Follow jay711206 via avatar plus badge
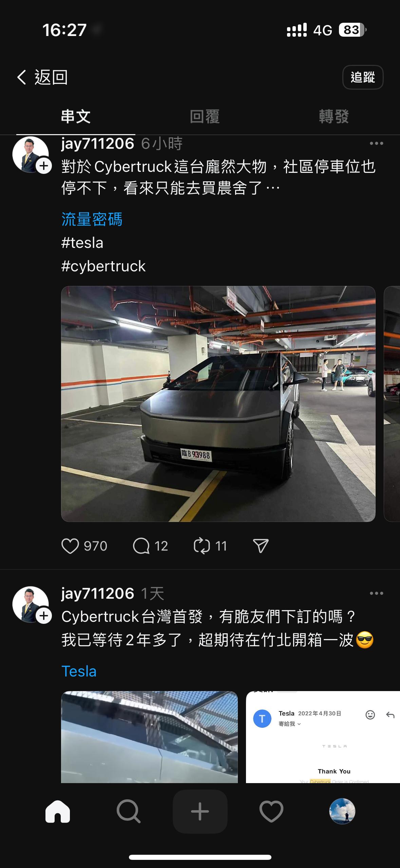 click(44, 166)
